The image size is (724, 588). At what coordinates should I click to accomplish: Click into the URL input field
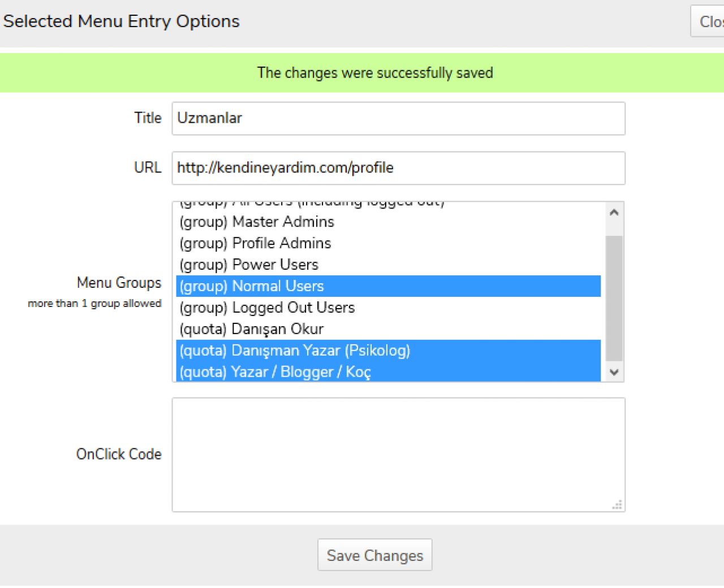coord(398,168)
